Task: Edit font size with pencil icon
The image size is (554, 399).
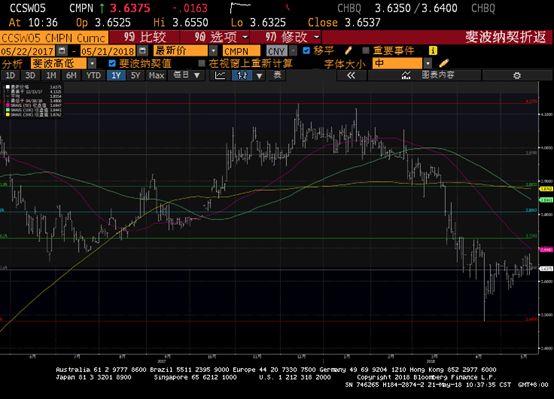Action: click(444, 63)
